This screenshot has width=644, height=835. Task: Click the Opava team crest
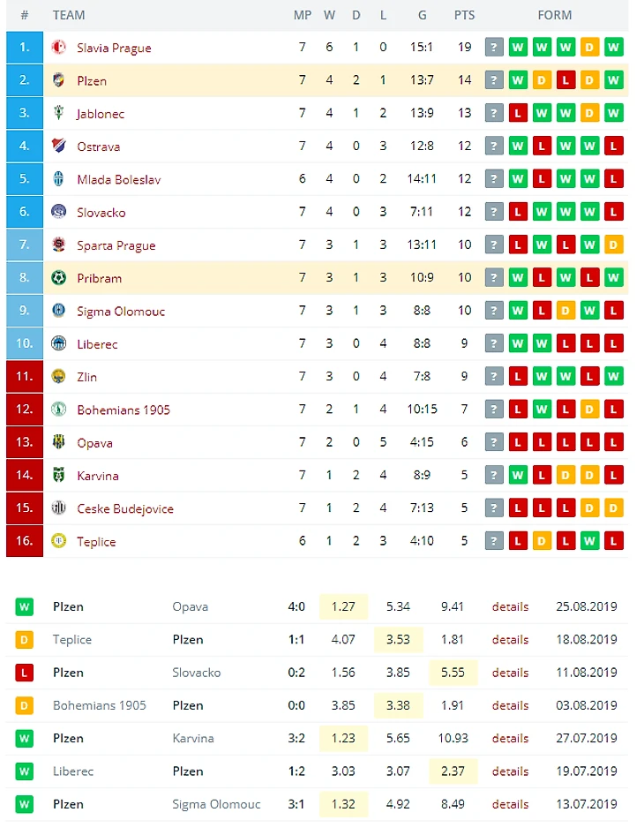coord(58,442)
